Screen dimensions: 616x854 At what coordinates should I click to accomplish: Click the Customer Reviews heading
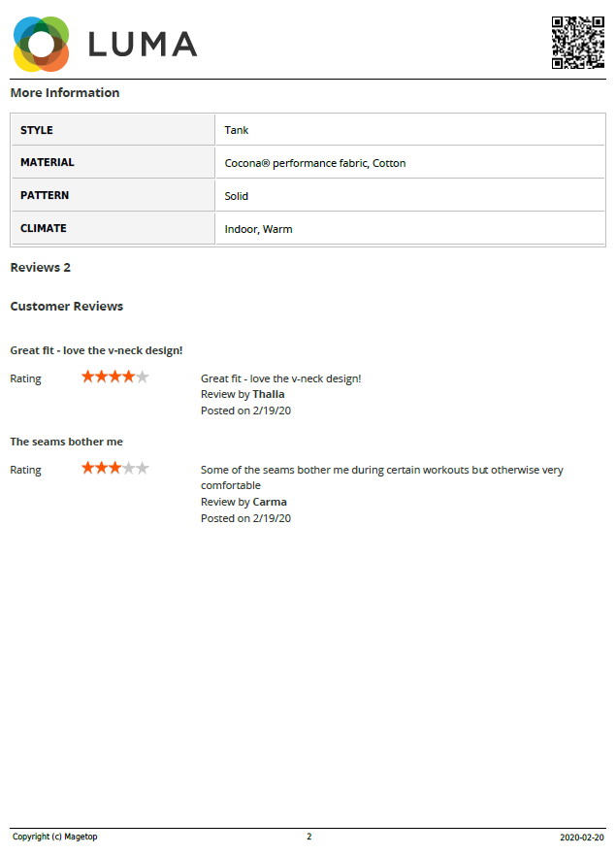tap(67, 306)
